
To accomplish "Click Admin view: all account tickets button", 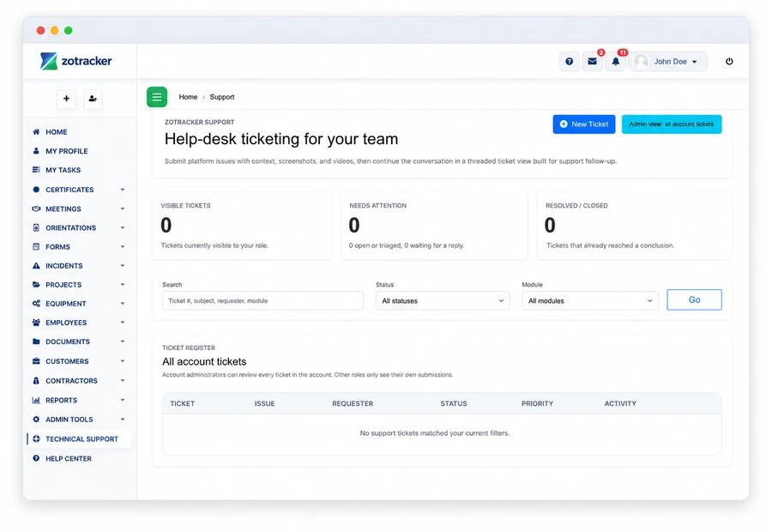I will click(672, 124).
